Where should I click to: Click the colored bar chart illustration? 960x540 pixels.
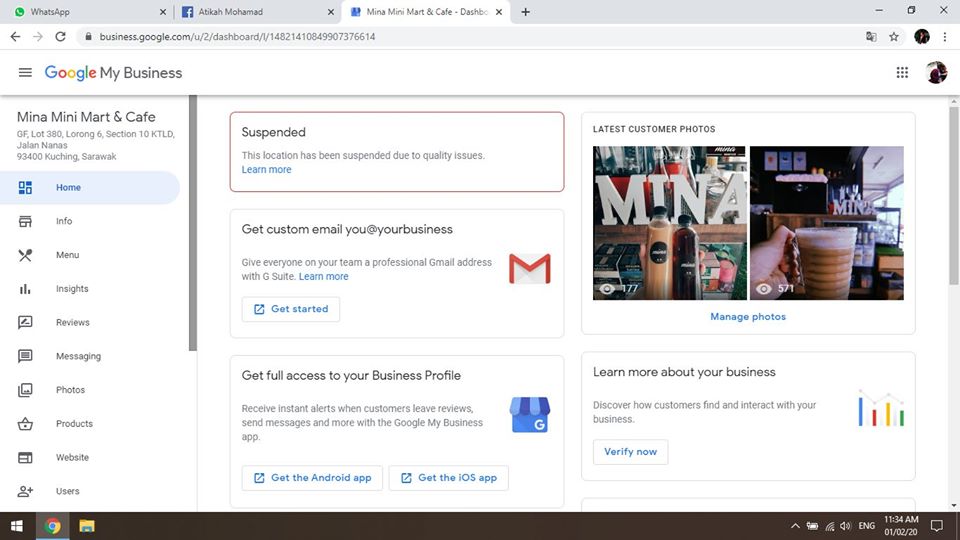(881, 408)
